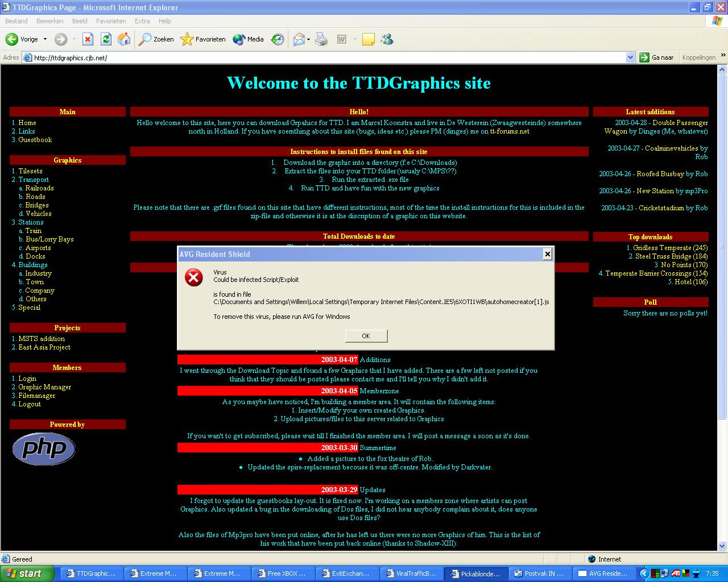The height and width of the screenshot is (582, 728).
Task: Click the red error icon in AVG dialog
Action: click(194, 277)
